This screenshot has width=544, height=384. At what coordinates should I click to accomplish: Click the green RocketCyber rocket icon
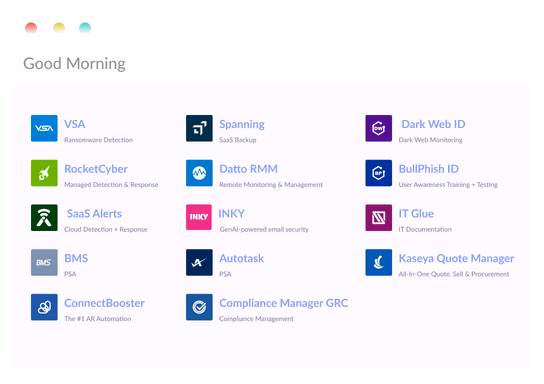tap(44, 173)
